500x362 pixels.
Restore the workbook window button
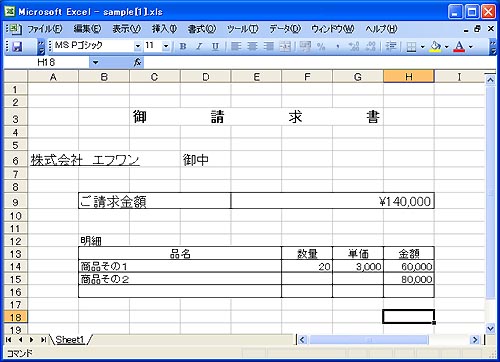pyautogui.click(x=477, y=29)
